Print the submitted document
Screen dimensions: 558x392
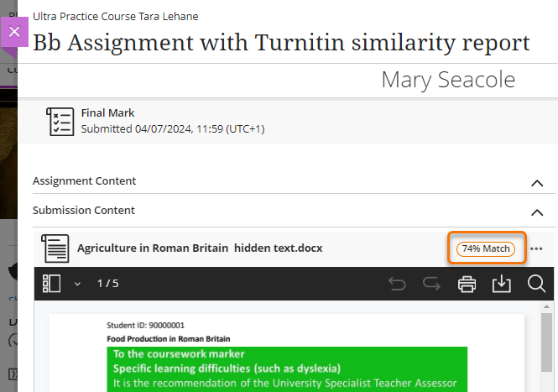pos(467,284)
